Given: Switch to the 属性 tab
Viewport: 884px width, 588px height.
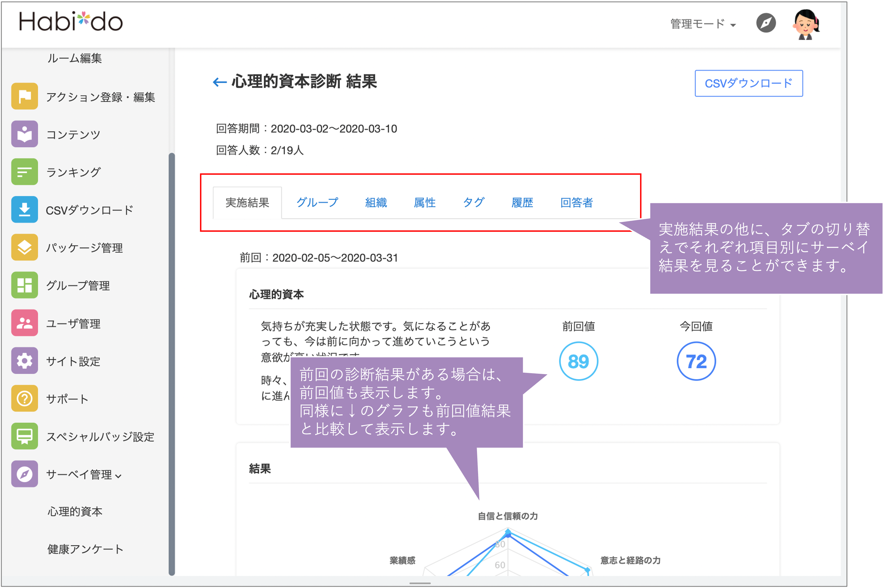Looking at the screenshot, I should coord(425,203).
